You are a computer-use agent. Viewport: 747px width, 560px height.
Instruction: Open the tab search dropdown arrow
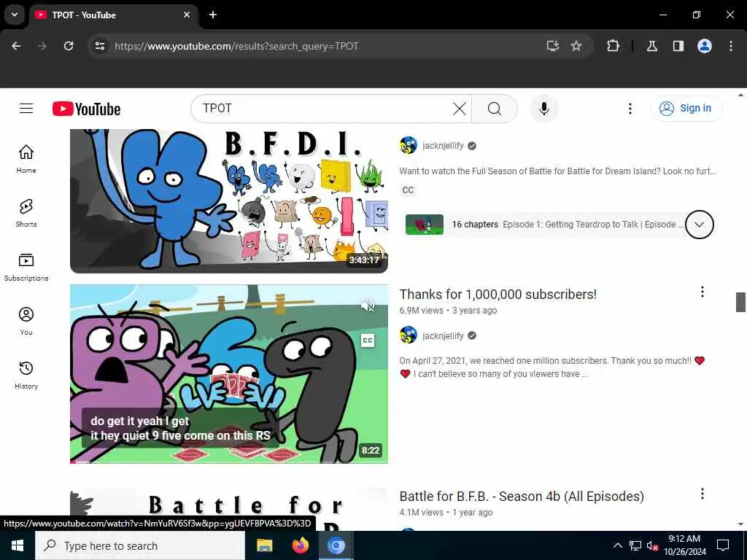pyautogui.click(x=15, y=15)
